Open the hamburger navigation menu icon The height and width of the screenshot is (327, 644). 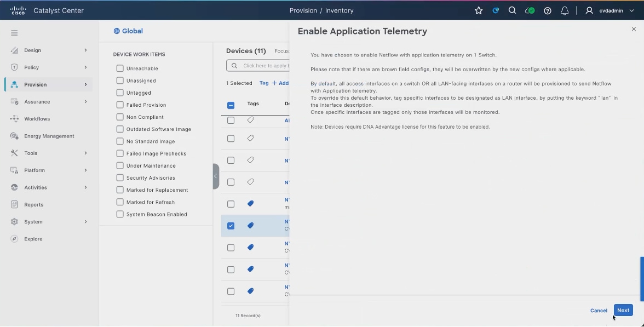pyautogui.click(x=14, y=33)
